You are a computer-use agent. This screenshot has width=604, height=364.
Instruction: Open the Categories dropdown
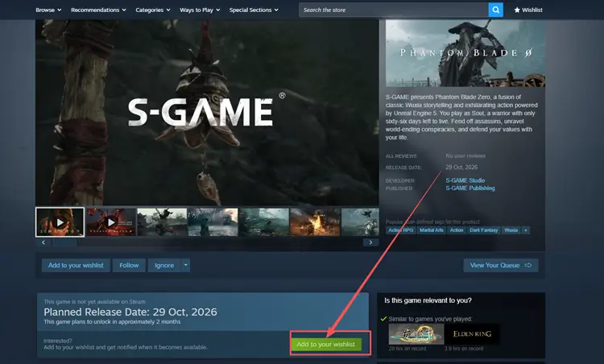[153, 10]
